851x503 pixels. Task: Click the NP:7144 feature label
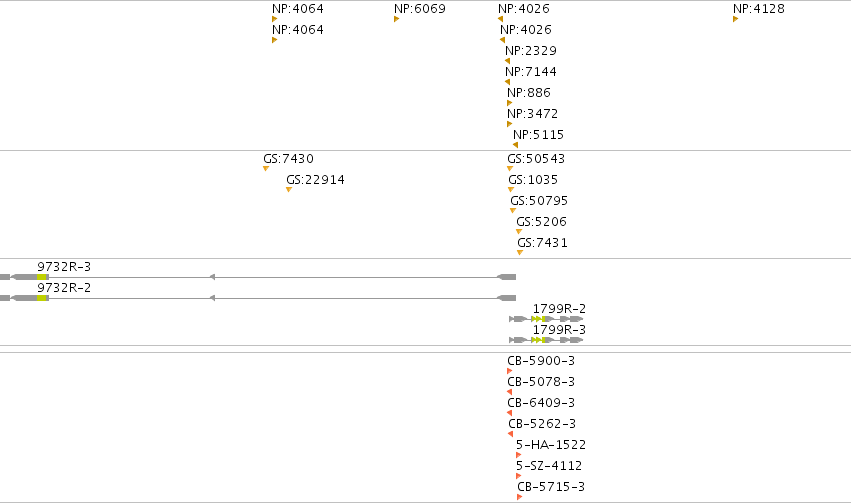tap(531, 72)
